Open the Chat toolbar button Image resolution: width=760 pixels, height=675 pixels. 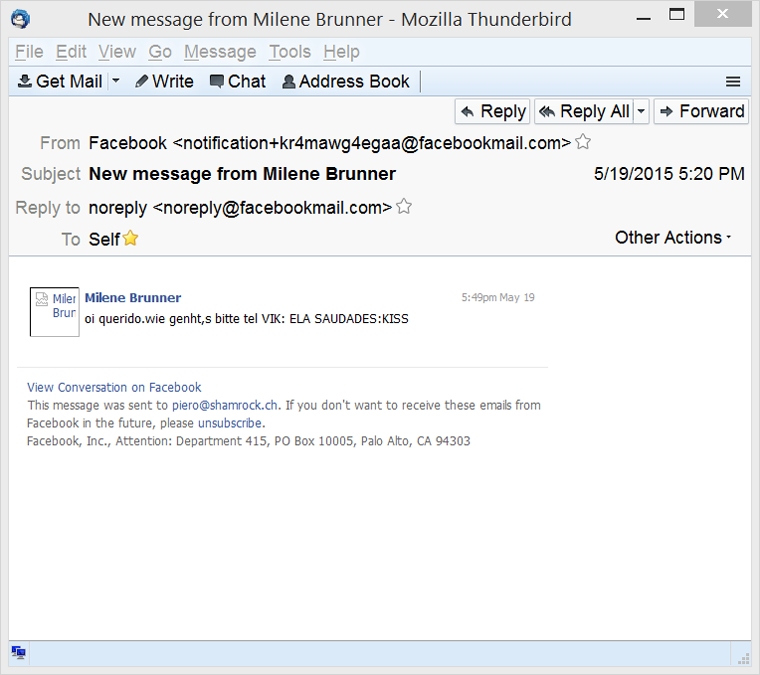click(237, 82)
